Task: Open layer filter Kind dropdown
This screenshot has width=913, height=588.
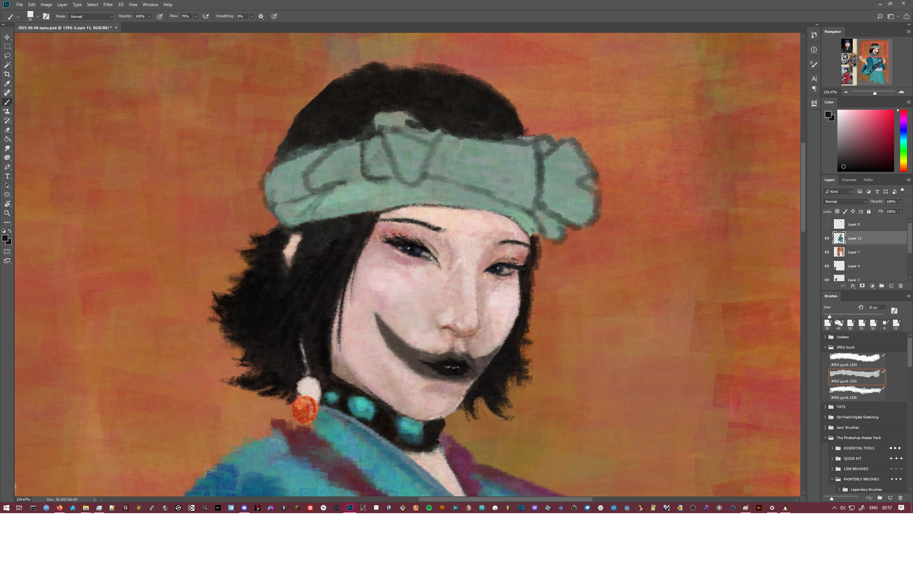Action: click(x=838, y=192)
